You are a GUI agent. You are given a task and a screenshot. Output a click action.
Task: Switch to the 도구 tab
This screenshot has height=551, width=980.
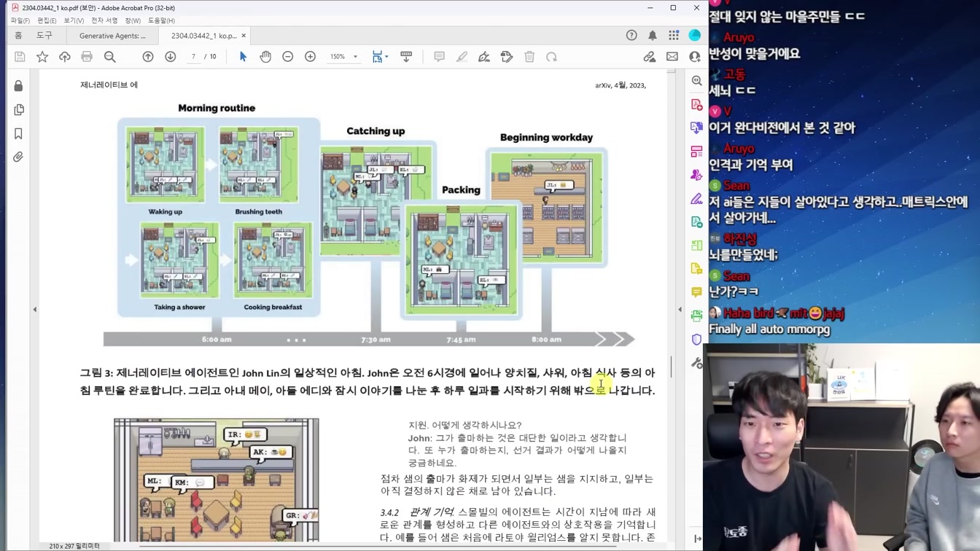point(44,35)
